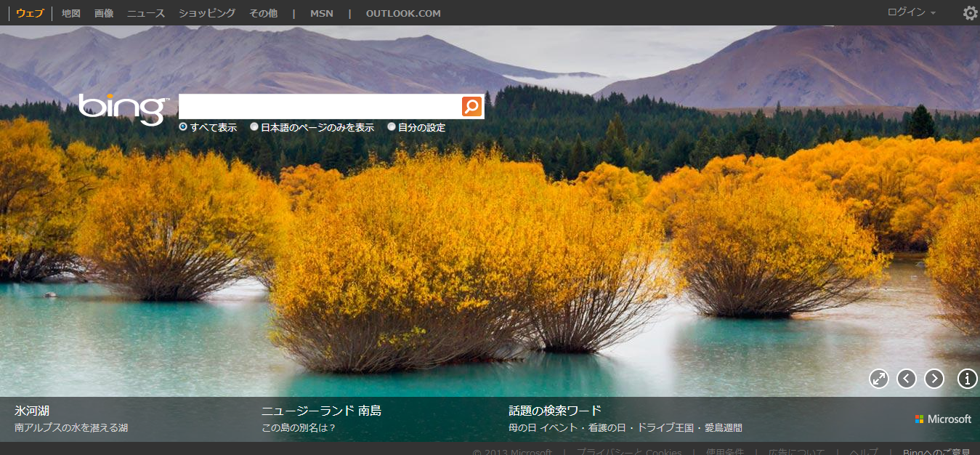
Task: Open the OUTLOOK.COM link
Action: (x=403, y=13)
